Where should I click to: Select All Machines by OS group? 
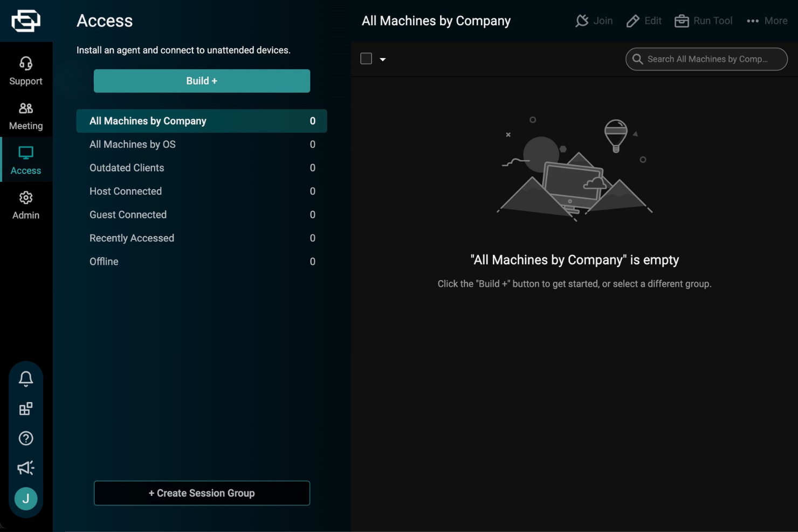click(133, 144)
